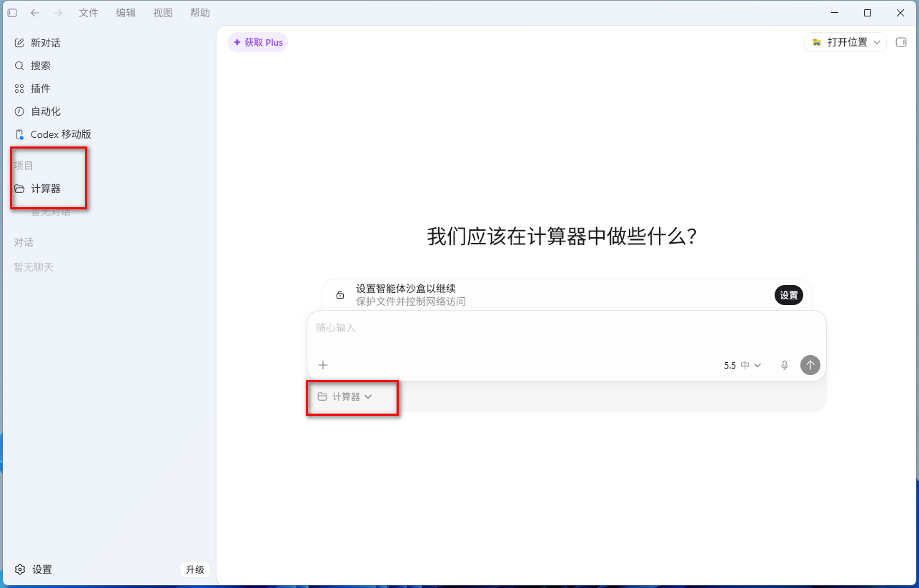Click the 设置智能体沙盒以继续 text

click(406, 289)
